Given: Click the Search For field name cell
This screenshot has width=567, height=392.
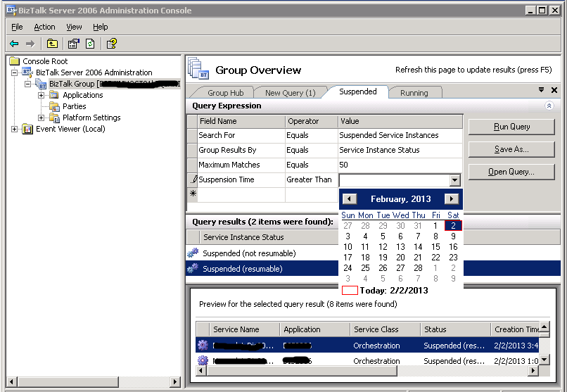Looking at the screenshot, I should pyautogui.click(x=241, y=135).
